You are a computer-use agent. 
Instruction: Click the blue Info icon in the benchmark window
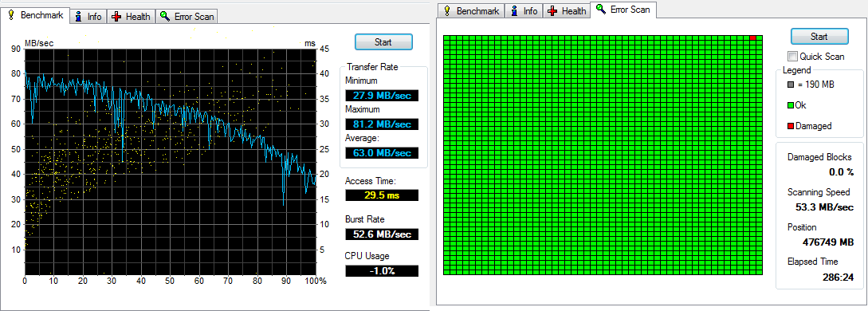[79, 16]
